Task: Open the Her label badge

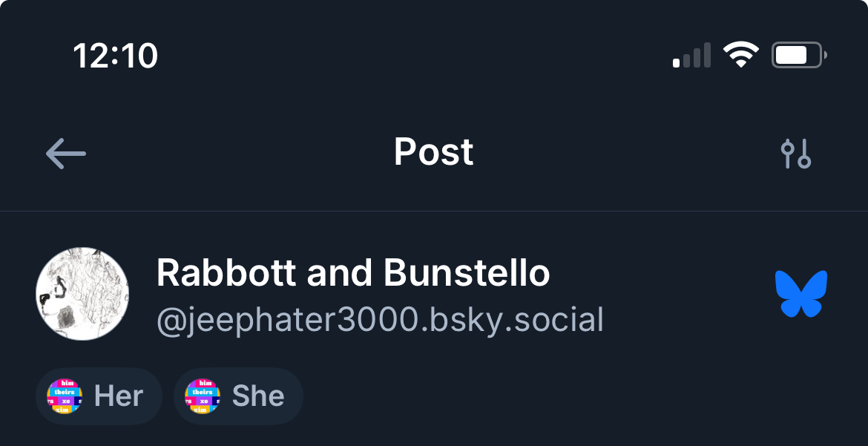Action: point(99,396)
